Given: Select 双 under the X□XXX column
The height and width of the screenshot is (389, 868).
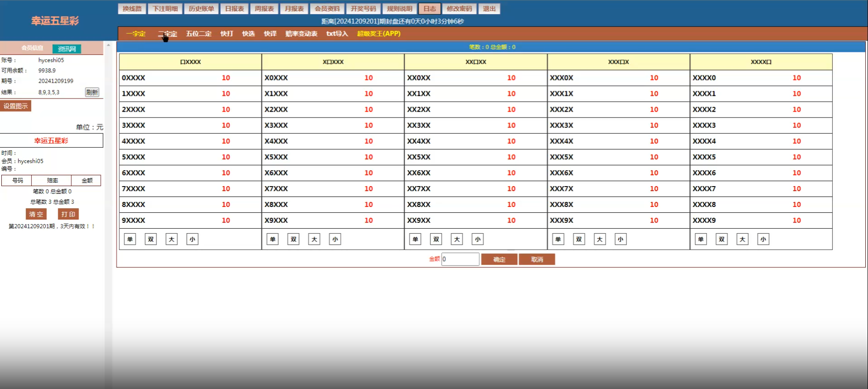Looking at the screenshot, I should tap(293, 239).
